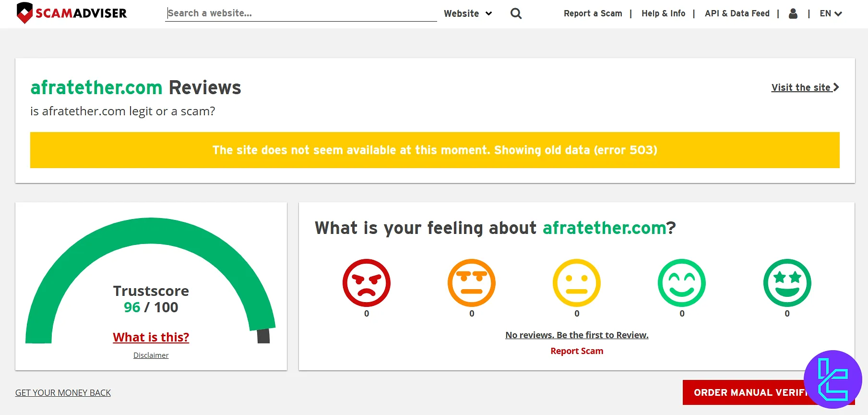Open the API & Data Feed menu
Image resolution: width=868 pixels, height=415 pixels.
pyautogui.click(x=737, y=13)
